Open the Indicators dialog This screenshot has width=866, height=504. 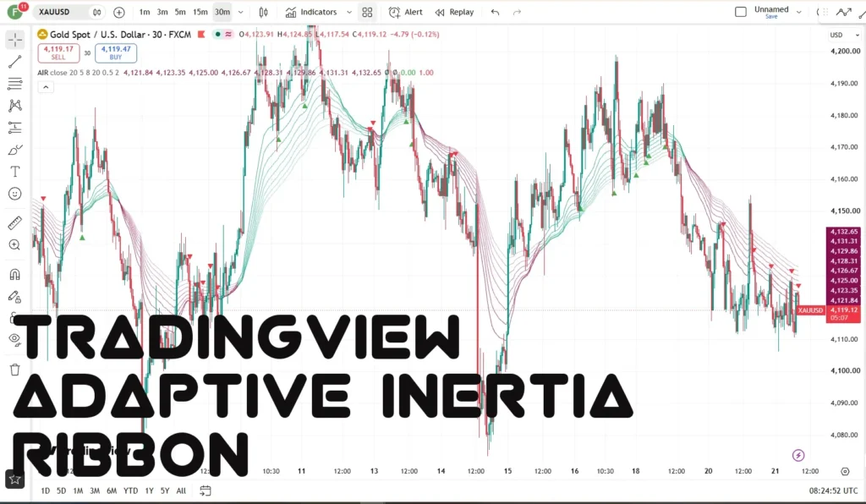coord(311,12)
